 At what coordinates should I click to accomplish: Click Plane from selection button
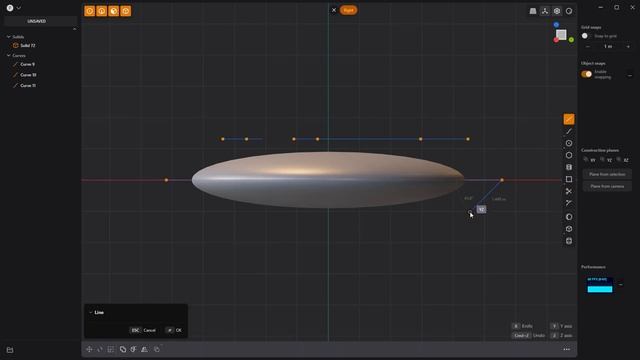click(x=607, y=174)
